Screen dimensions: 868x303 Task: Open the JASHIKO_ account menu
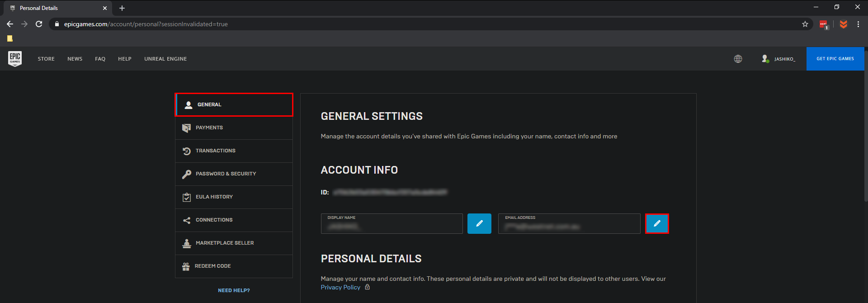[778, 59]
